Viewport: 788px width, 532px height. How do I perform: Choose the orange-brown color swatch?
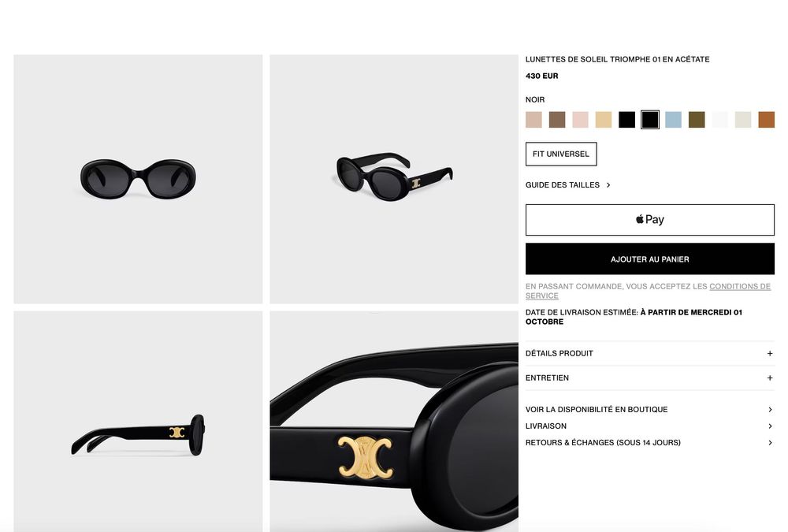point(766,120)
